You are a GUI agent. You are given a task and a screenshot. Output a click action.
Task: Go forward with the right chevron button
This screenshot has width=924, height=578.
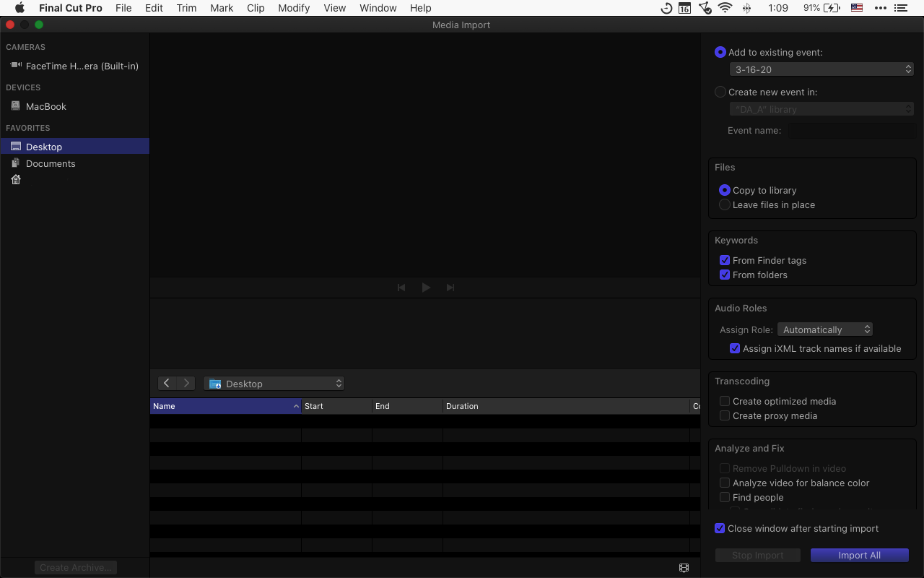(186, 383)
